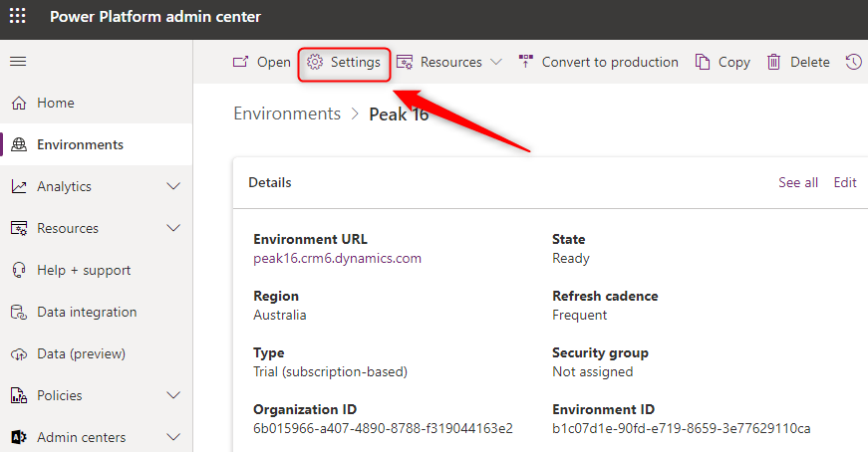Click the history clock icon in toolbar

click(x=853, y=62)
